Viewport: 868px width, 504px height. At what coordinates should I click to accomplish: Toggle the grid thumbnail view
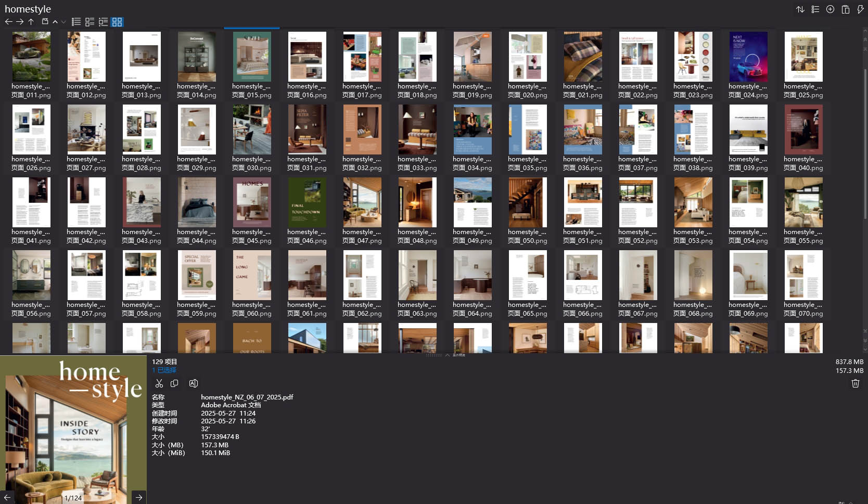click(117, 21)
